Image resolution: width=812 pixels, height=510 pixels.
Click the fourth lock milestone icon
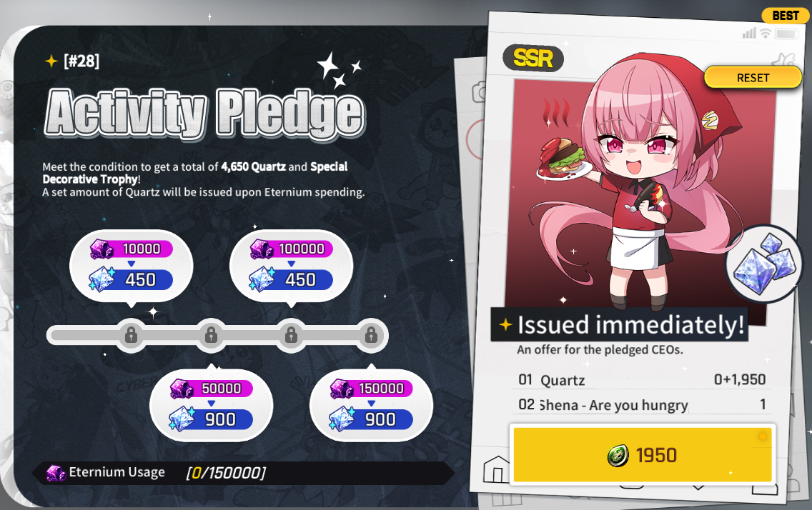(371, 335)
